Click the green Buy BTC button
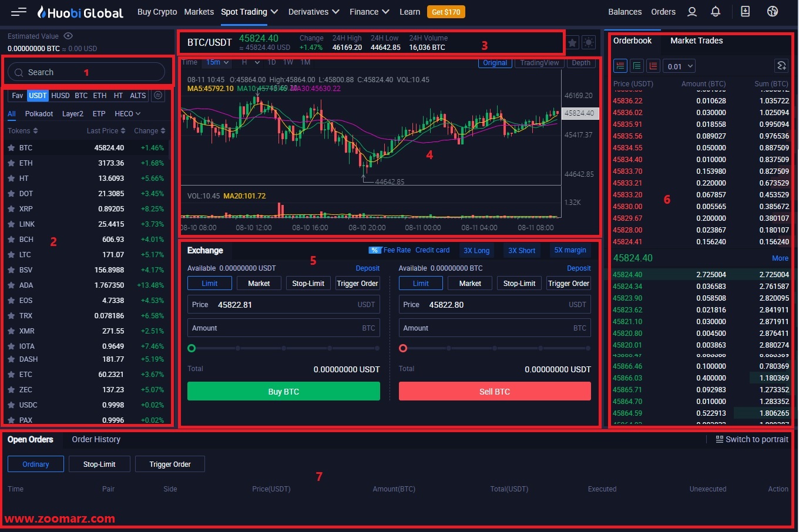 coord(284,392)
